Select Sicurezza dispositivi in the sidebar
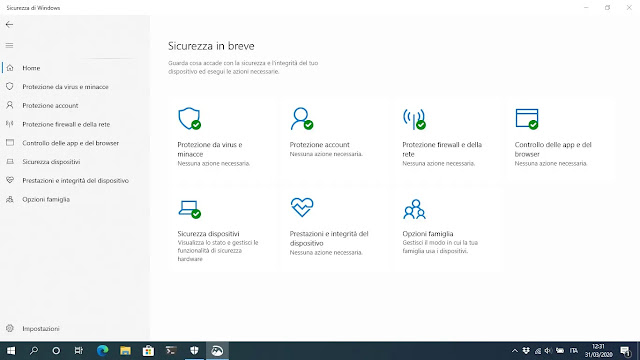The width and height of the screenshot is (640, 360). point(51,162)
